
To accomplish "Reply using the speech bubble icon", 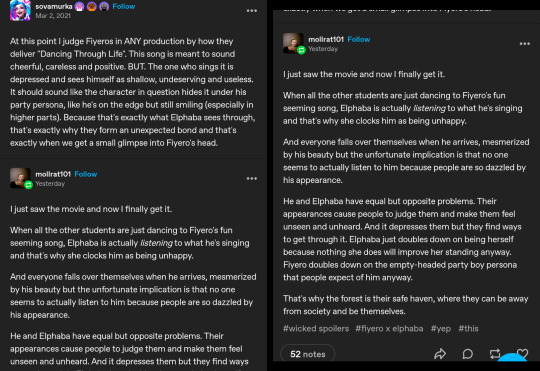I will (467, 354).
